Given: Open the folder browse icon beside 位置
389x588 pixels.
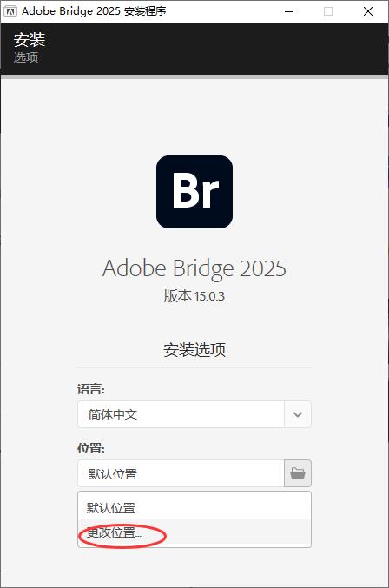Looking at the screenshot, I should [x=298, y=473].
